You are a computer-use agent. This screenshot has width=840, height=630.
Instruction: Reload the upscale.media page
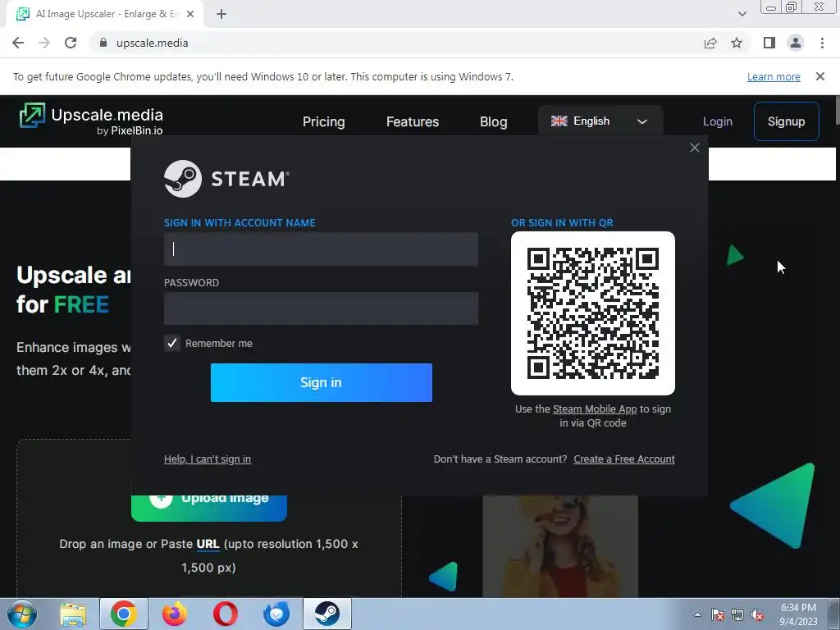pos(71,43)
